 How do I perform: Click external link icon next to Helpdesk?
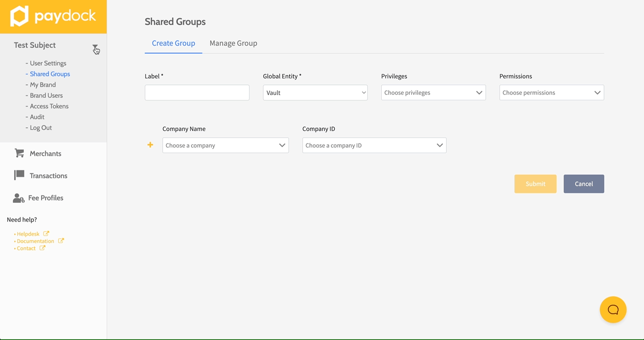tap(46, 234)
